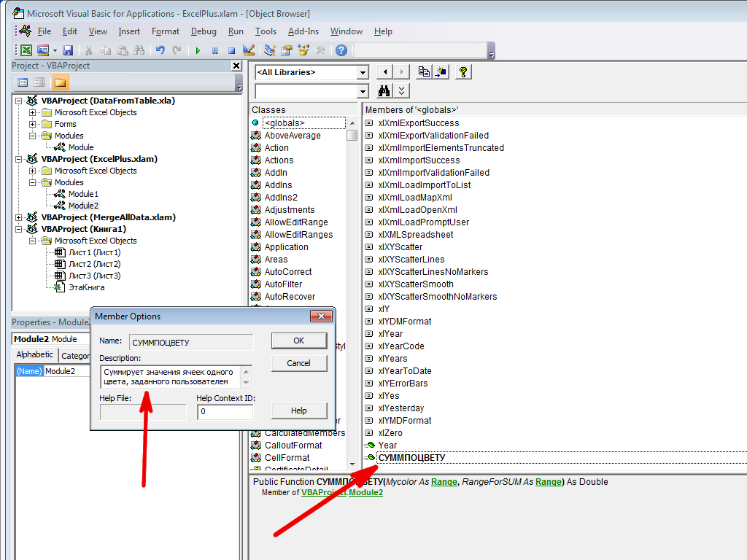Viewport: 747px width, 560px height.
Task: Toggle Design Mode icon
Action: tap(248, 50)
